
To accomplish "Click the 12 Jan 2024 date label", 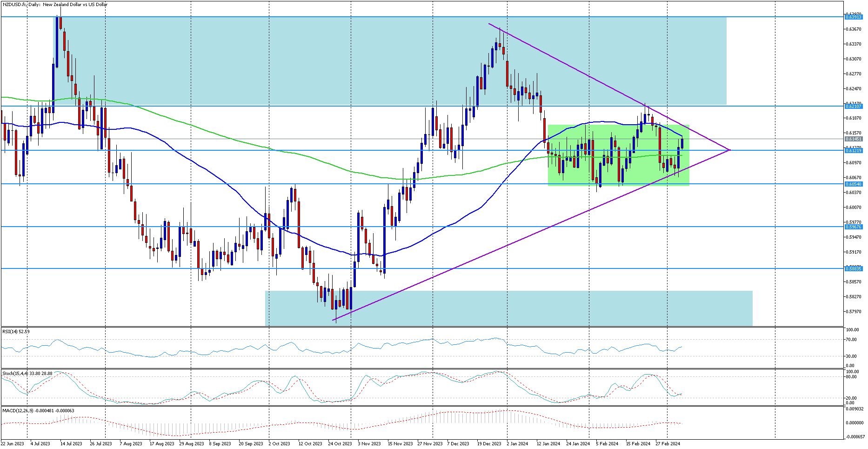I will click(x=548, y=444).
